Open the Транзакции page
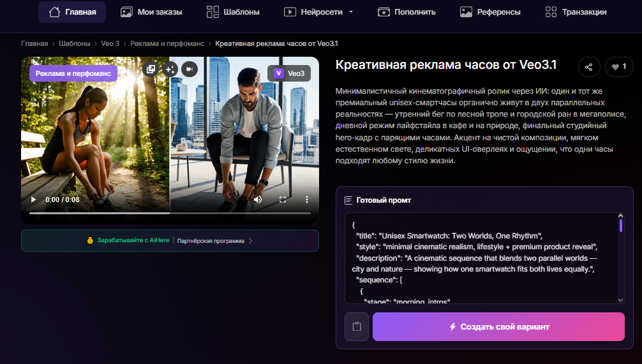642x364 pixels. point(576,12)
